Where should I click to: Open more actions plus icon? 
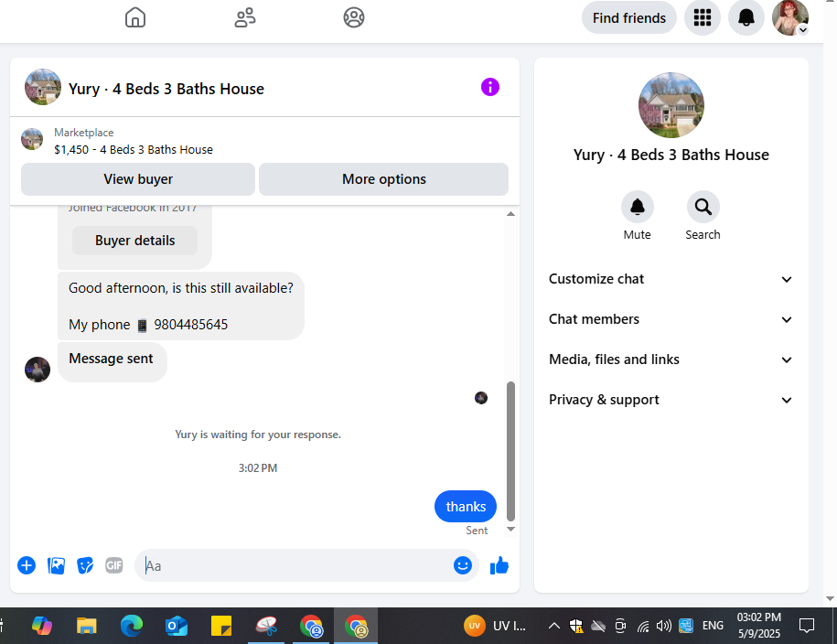[27, 565]
